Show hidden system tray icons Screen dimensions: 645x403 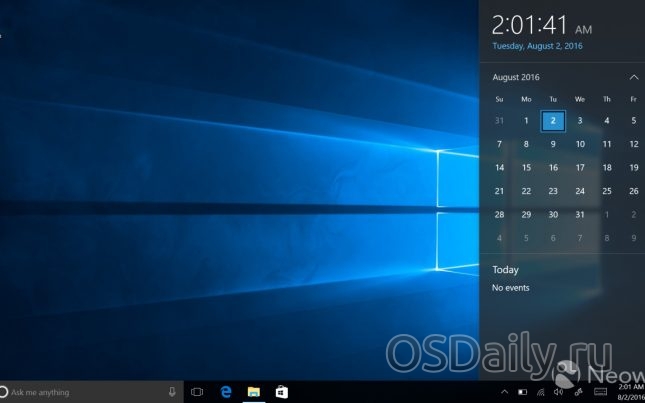[504, 392]
